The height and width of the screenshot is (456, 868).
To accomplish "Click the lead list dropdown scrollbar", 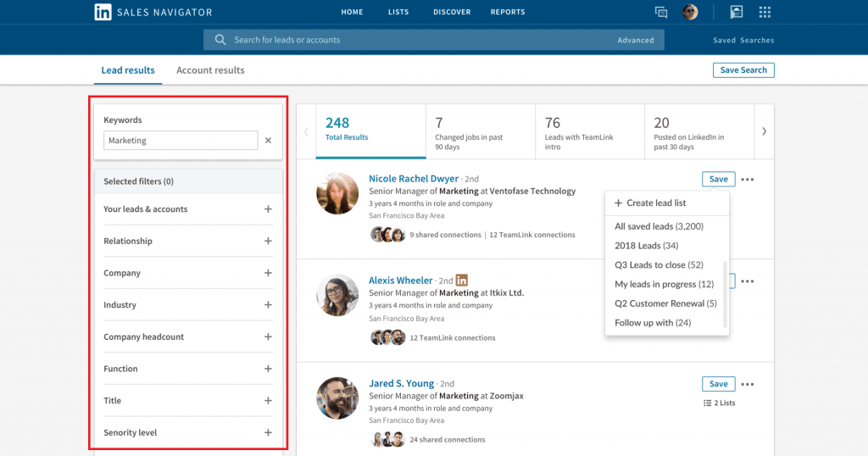I will click(725, 294).
